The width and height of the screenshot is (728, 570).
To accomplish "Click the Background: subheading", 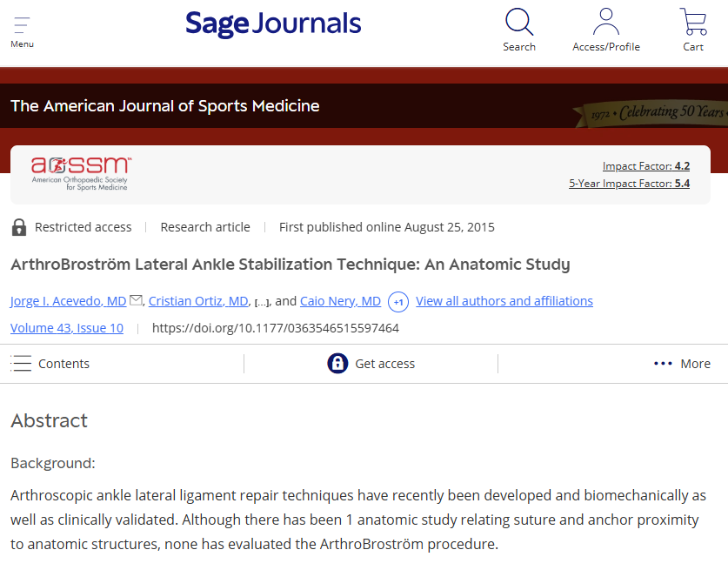I will pyautogui.click(x=53, y=463).
